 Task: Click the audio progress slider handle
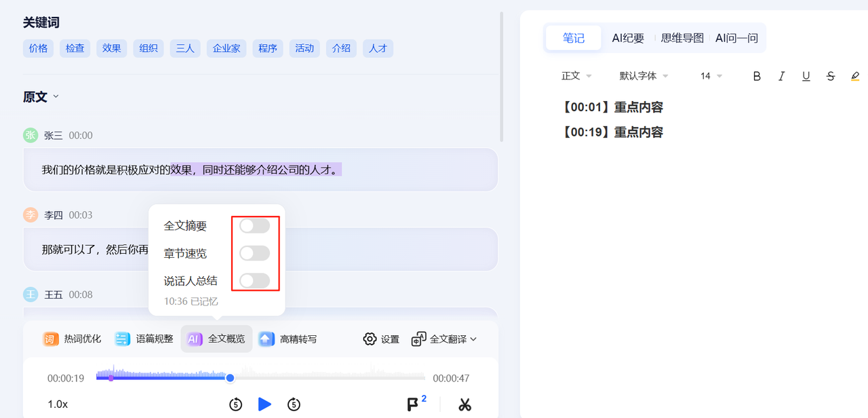(231, 378)
